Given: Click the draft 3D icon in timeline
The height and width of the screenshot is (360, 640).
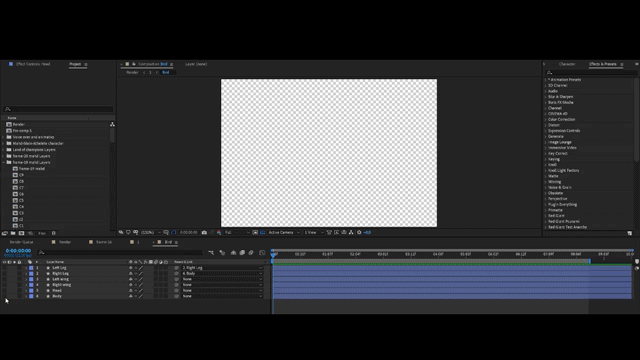Looking at the screenshot, I should [222, 253].
